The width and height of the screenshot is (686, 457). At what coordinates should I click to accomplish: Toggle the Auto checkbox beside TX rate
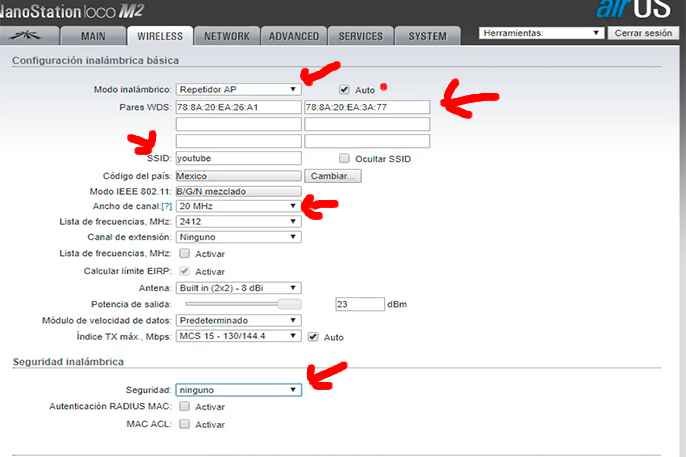pos(313,337)
